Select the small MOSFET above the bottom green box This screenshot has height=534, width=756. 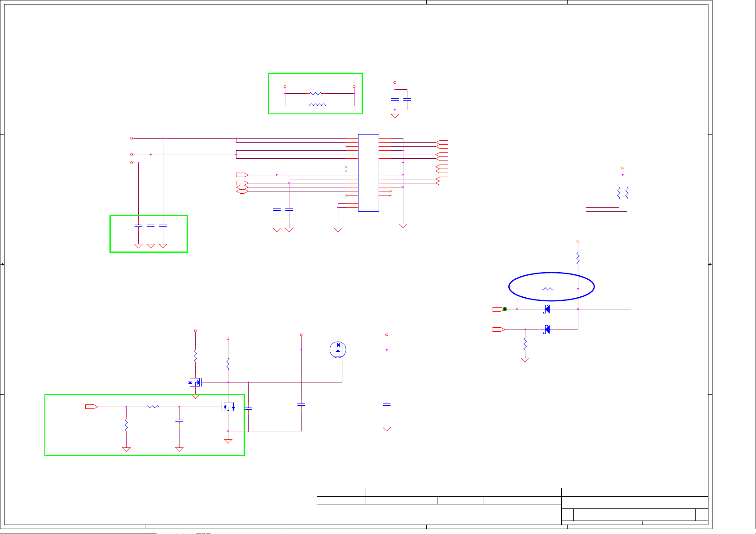[x=195, y=382]
